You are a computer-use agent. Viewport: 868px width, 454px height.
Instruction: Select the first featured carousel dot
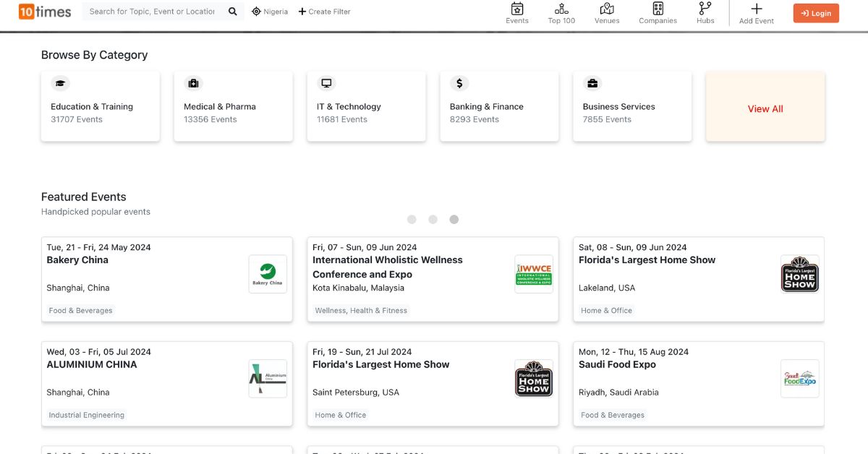[412, 220]
